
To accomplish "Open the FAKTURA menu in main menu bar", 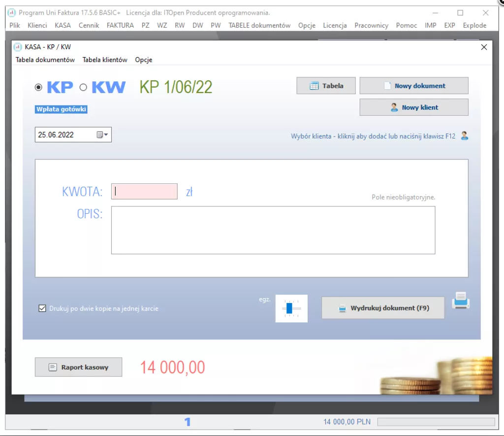I will pyautogui.click(x=120, y=26).
